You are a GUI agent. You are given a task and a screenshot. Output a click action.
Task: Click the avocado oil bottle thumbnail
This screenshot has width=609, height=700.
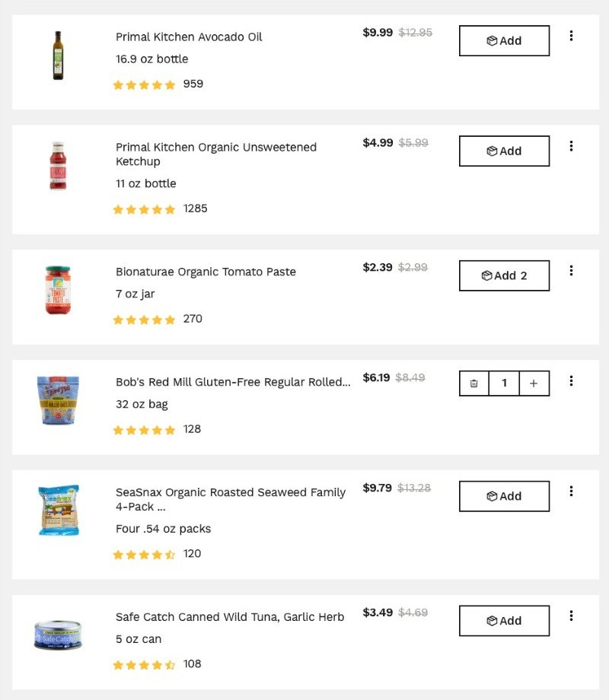click(58, 56)
